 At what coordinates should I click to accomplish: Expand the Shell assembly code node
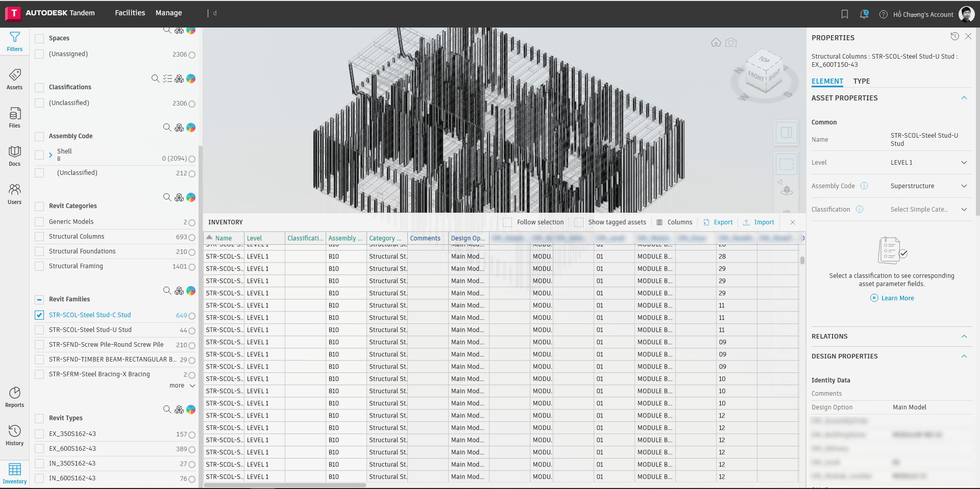coord(51,155)
